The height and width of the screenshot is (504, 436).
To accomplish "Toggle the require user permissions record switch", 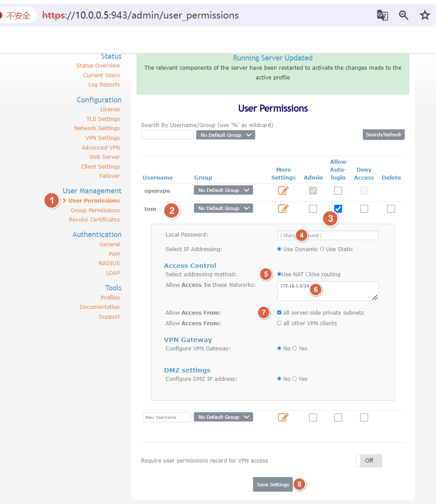I will (x=369, y=461).
